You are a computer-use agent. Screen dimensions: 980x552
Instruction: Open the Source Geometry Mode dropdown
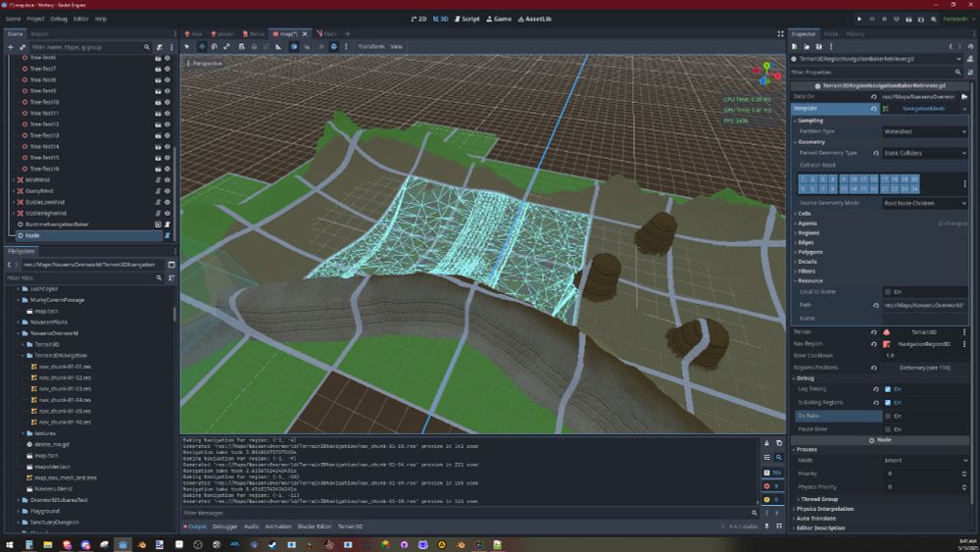click(924, 203)
